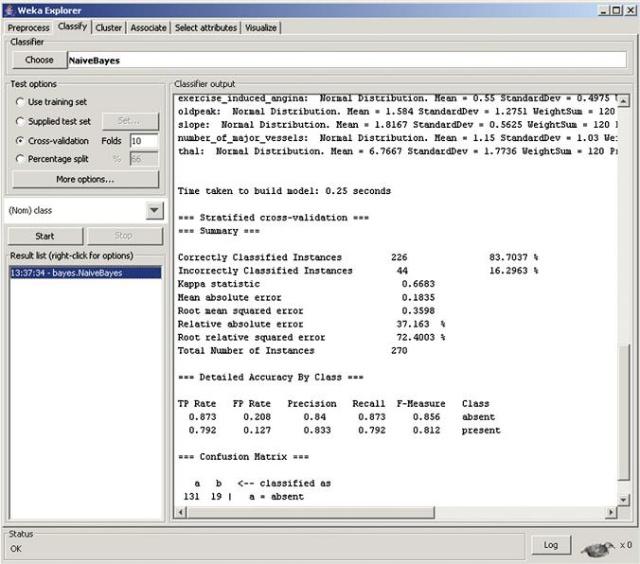640x564 pixels.
Task: Click the Weka bird icon in status bar
Action: (x=598, y=548)
